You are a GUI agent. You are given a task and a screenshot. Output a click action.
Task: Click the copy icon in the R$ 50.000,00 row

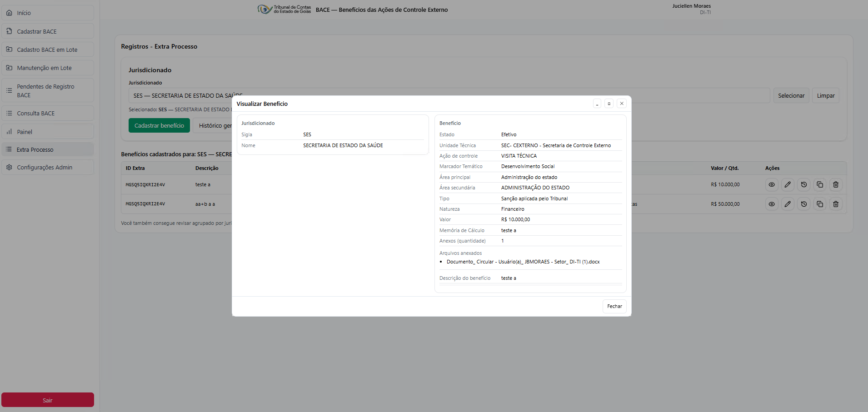[820, 204]
